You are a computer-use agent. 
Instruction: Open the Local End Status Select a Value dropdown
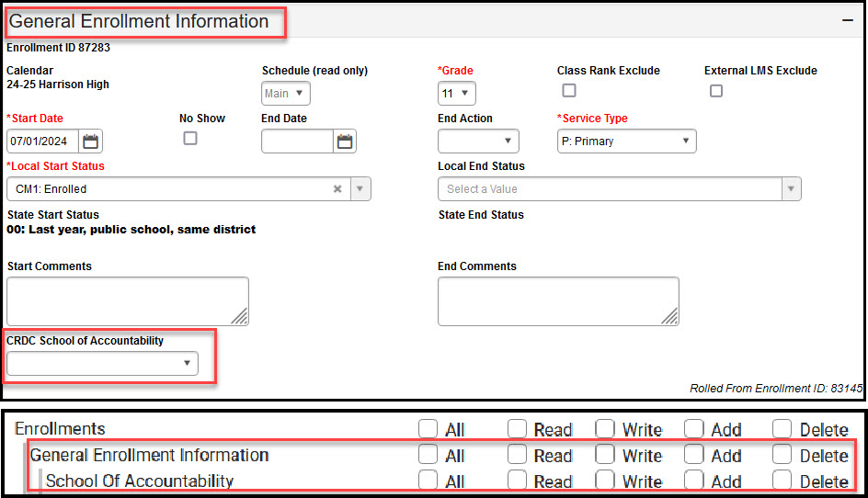coord(620,189)
